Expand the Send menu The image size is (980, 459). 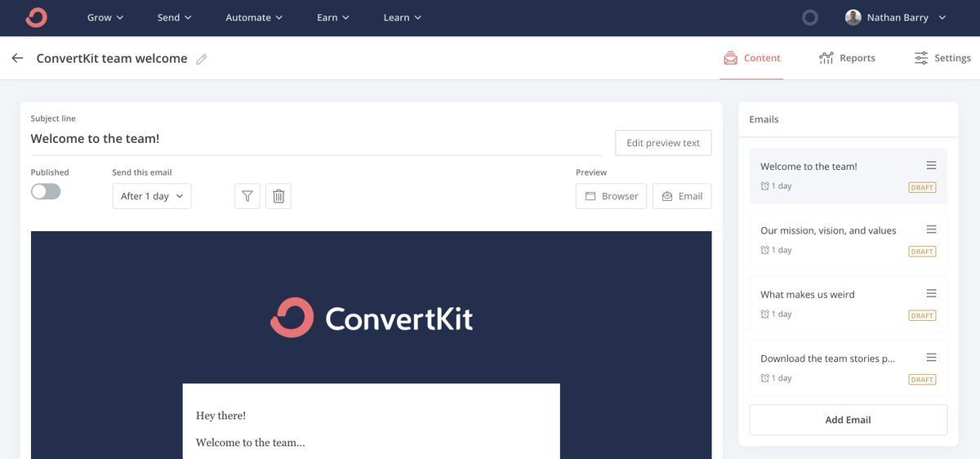click(x=175, y=17)
